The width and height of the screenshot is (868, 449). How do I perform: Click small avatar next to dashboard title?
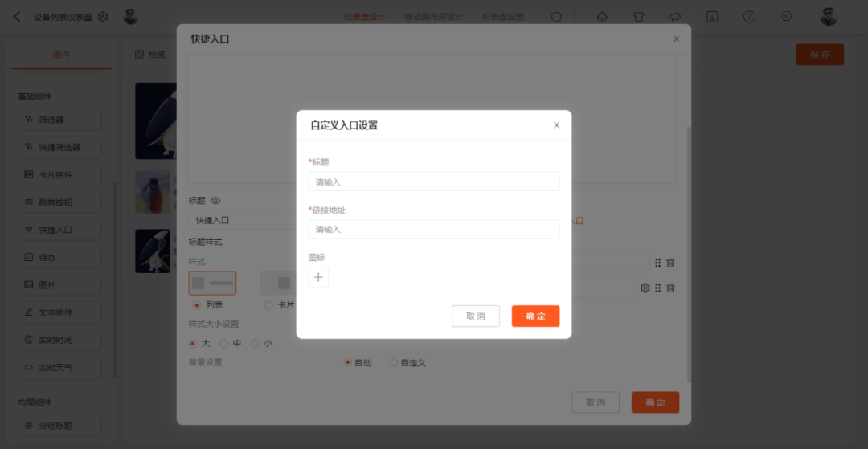pyautogui.click(x=131, y=17)
